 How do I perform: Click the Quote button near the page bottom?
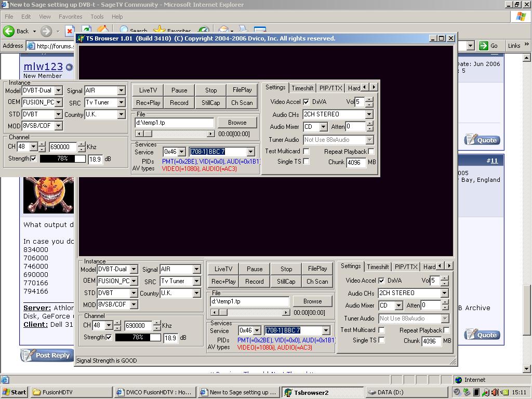coord(482,335)
